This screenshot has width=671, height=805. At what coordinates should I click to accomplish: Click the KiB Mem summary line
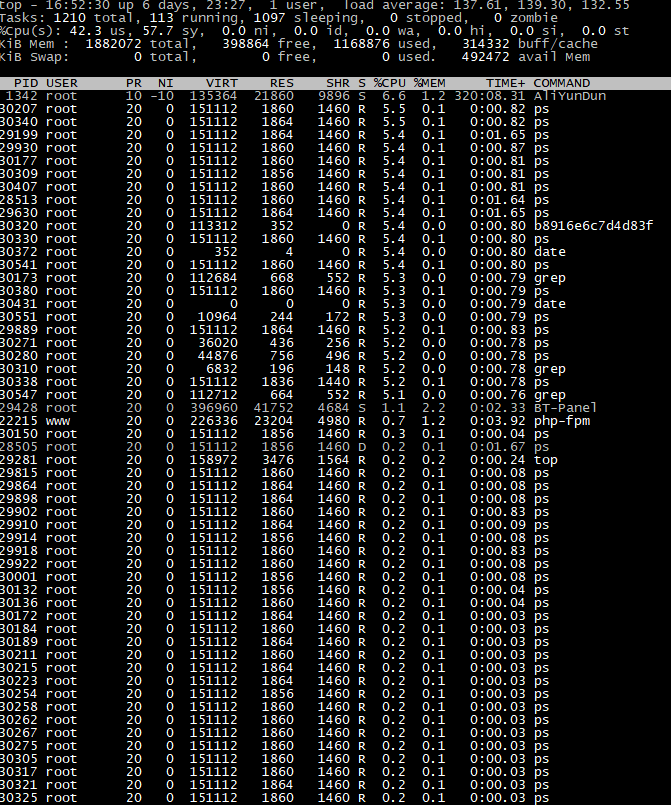click(x=299, y=44)
